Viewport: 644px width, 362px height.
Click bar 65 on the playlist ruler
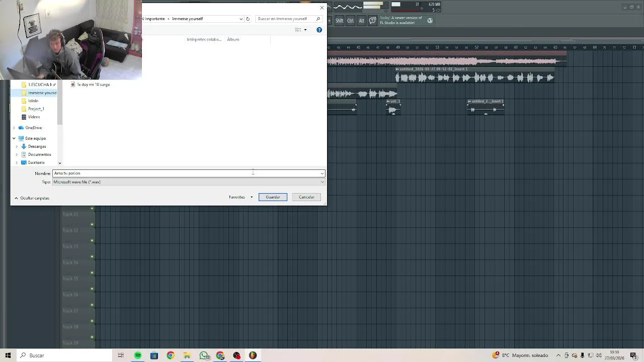(x=555, y=47)
